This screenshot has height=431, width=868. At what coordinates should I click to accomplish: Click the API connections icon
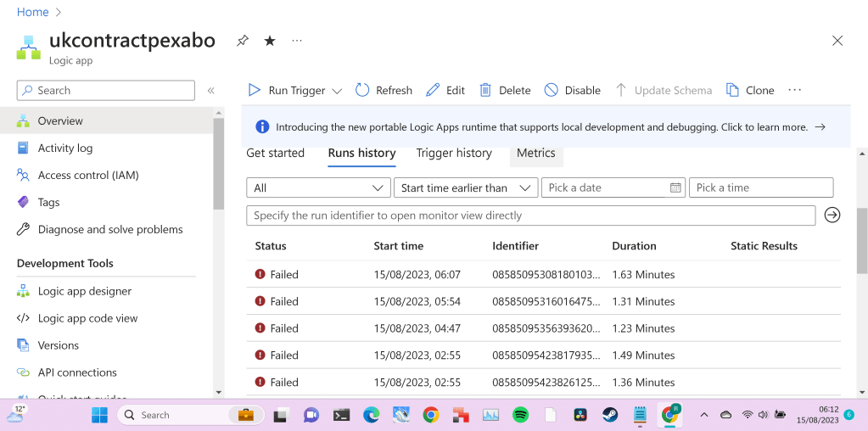pyautogui.click(x=23, y=372)
